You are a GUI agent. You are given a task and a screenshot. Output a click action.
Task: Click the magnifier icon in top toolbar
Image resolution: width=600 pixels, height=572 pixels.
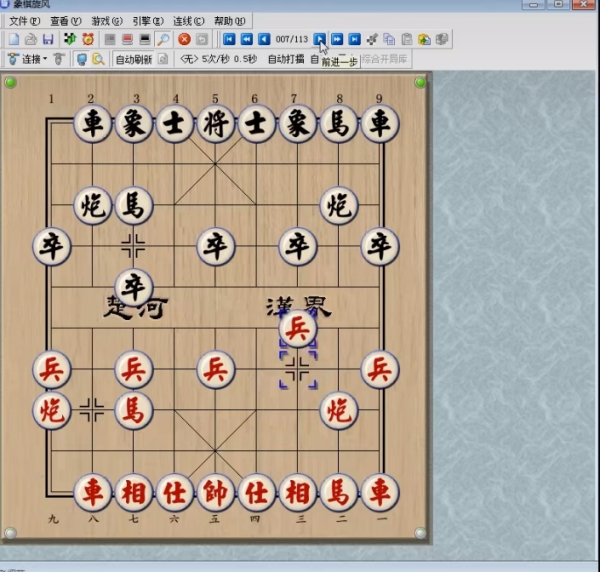tap(163, 39)
